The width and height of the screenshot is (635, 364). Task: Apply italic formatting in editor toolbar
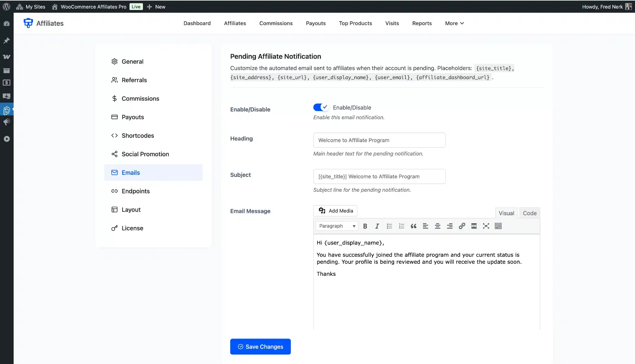click(377, 226)
